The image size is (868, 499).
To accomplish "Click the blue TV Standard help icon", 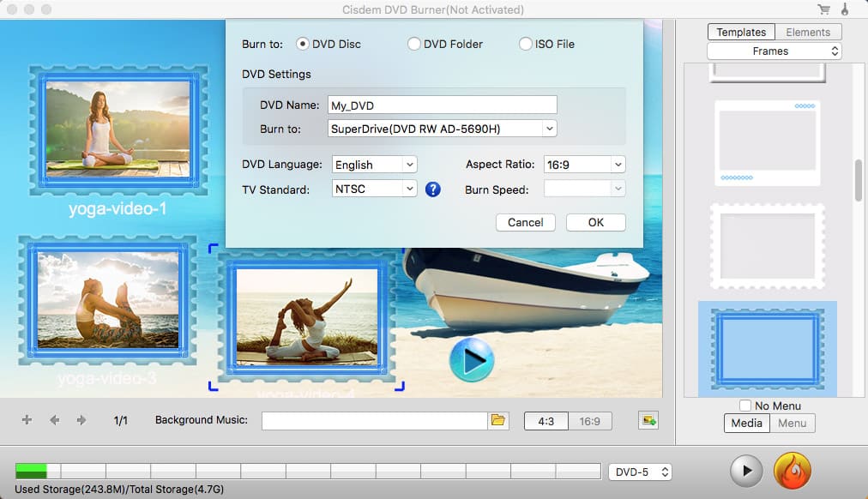I will [x=432, y=189].
